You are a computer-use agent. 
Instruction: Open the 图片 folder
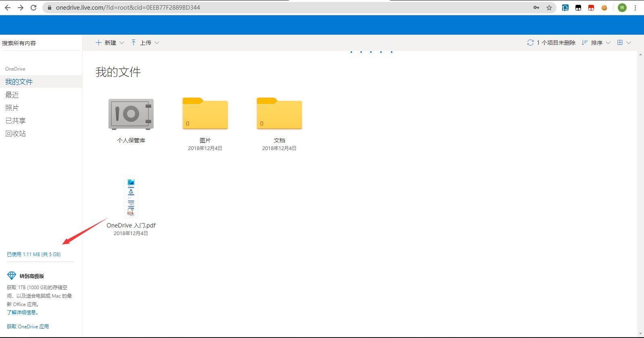point(205,114)
